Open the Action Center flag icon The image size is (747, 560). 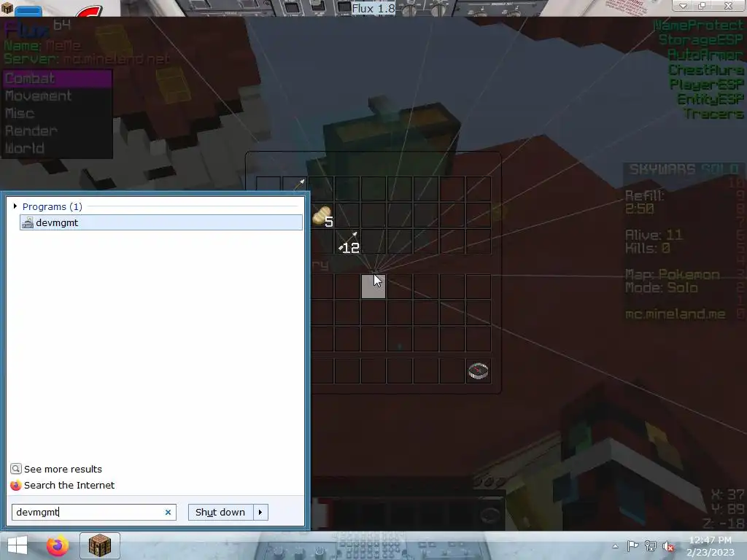pyautogui.click(x=632, y=546)
